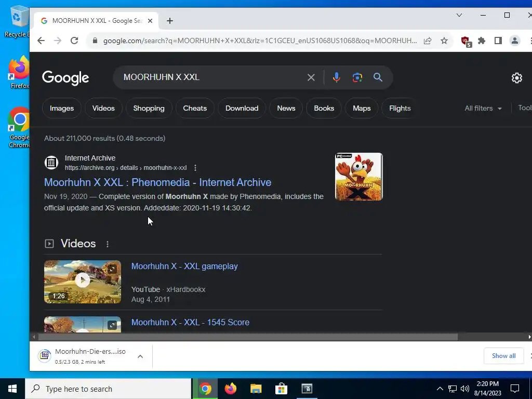Image resolution: width=532 pixels, height=399 pixels.
Task: Open the Chrome profile avatar
Action: tap(515, 41)
